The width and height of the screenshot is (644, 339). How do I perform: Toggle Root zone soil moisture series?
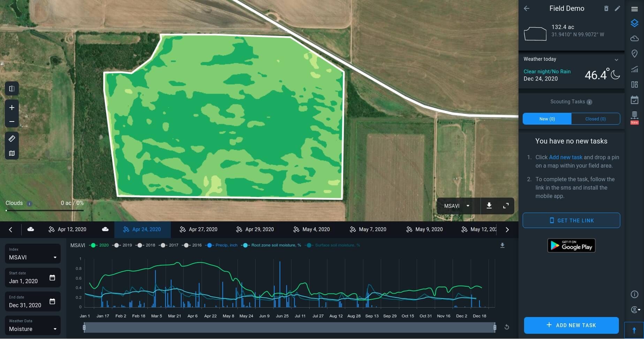(271, 245)
